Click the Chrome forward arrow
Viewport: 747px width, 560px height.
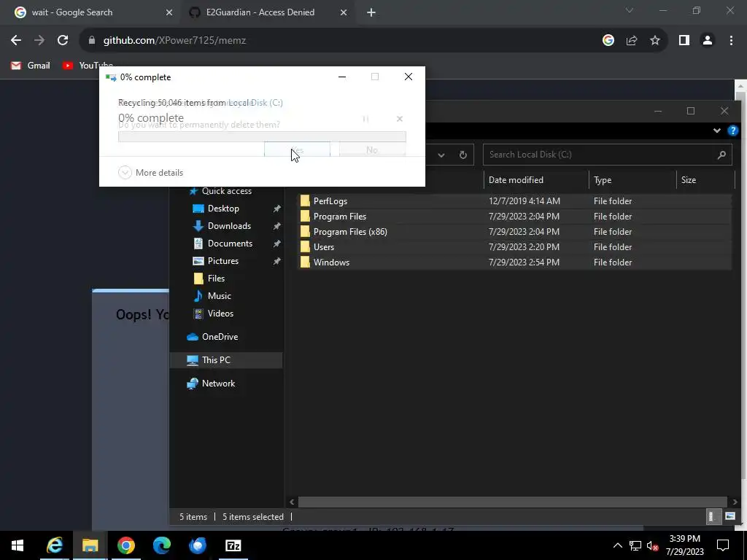pyautogui.click(x=39, y=41)
